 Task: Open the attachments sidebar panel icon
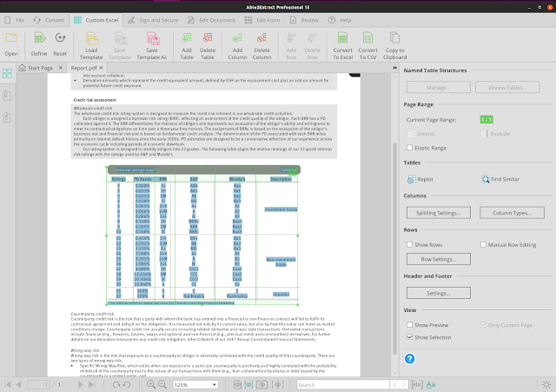(7, 117)
